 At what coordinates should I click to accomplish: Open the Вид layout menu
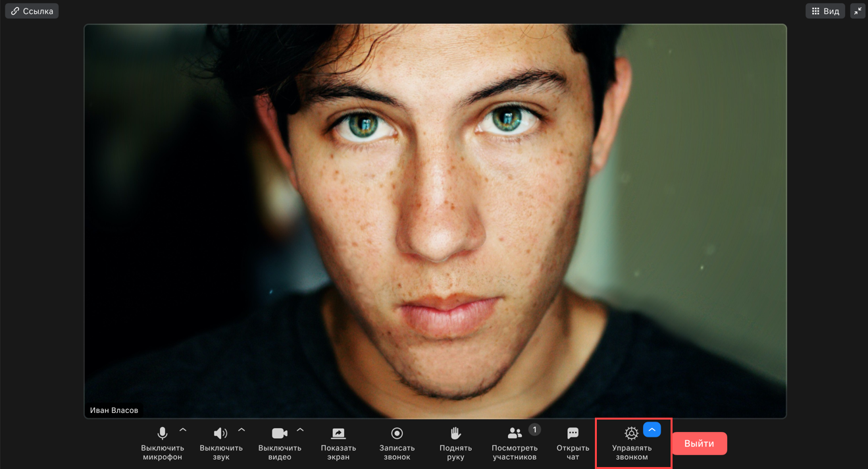[x=825, y=11]
